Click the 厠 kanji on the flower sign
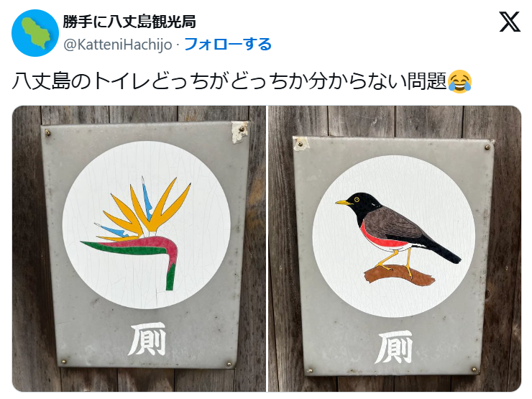 click(x=147, y=339)
